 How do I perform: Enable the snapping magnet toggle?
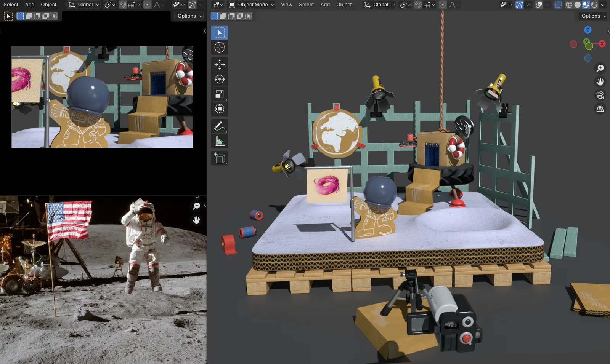[x=418, y=5]
